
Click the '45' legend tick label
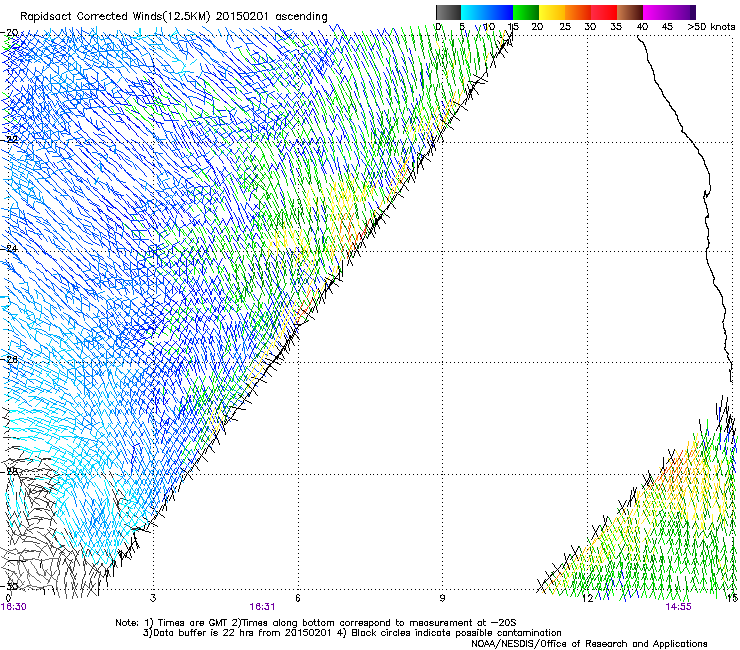(x=667, y=27)
